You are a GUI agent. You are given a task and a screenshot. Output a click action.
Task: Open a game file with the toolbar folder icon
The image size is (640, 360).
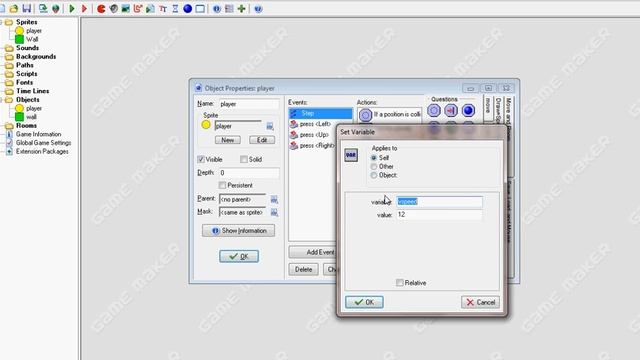(13, 9)
